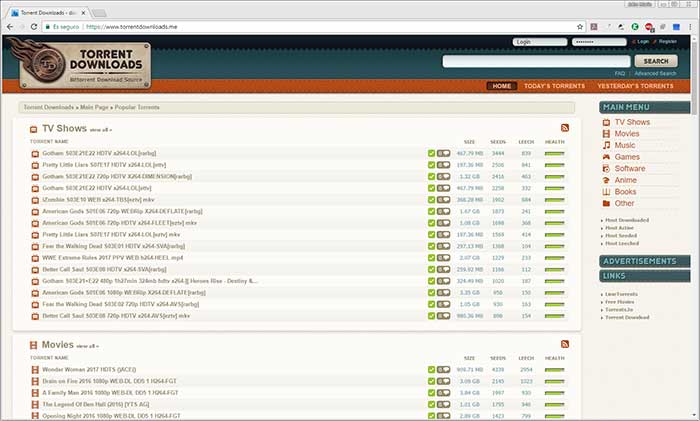The image size is (700, 421).
Task: Open Torrent Download link in Links
Action: 627,317
